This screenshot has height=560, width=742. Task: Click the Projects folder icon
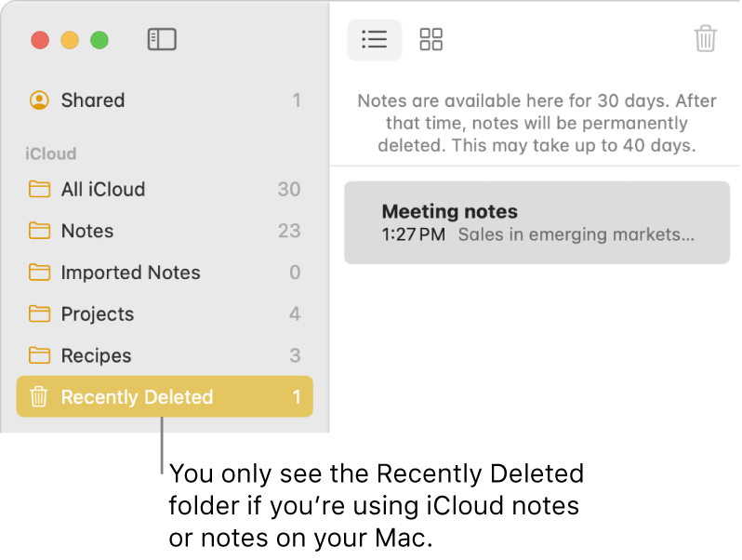pyautogui.click(x=39, y=314)
